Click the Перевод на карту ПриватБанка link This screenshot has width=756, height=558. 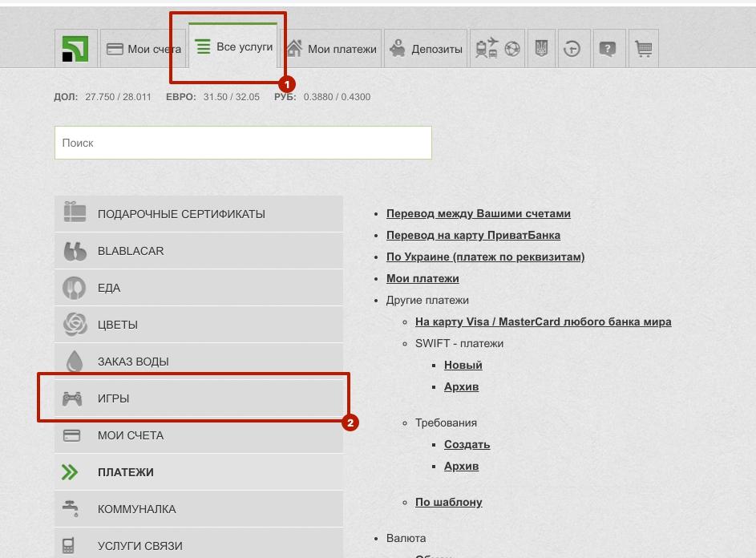click(473, 235)
